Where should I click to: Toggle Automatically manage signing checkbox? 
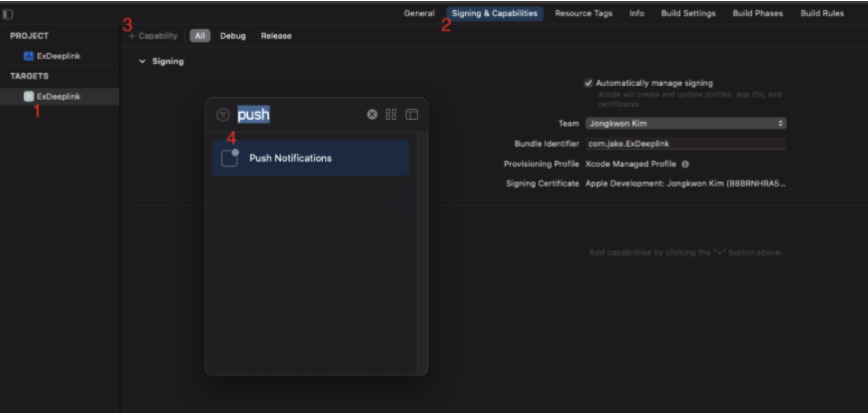click(589, 83)
